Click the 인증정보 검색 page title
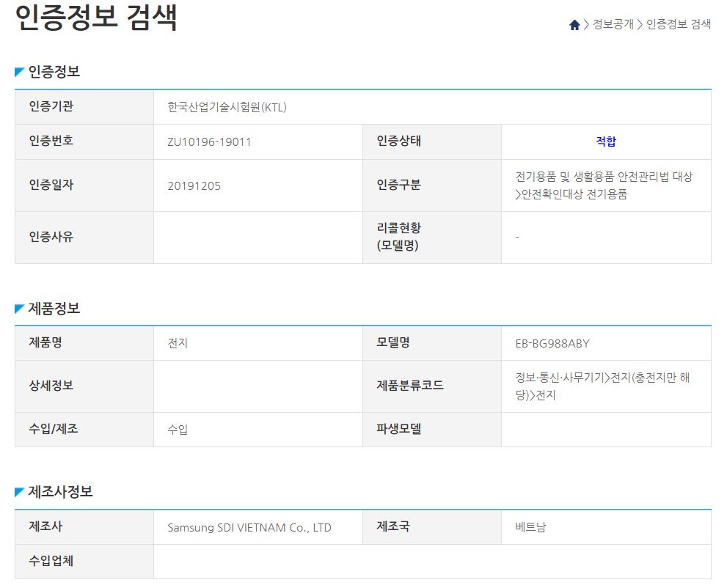Image resolution: width=727 pixels, height=588 pixels. coord(95,18)
